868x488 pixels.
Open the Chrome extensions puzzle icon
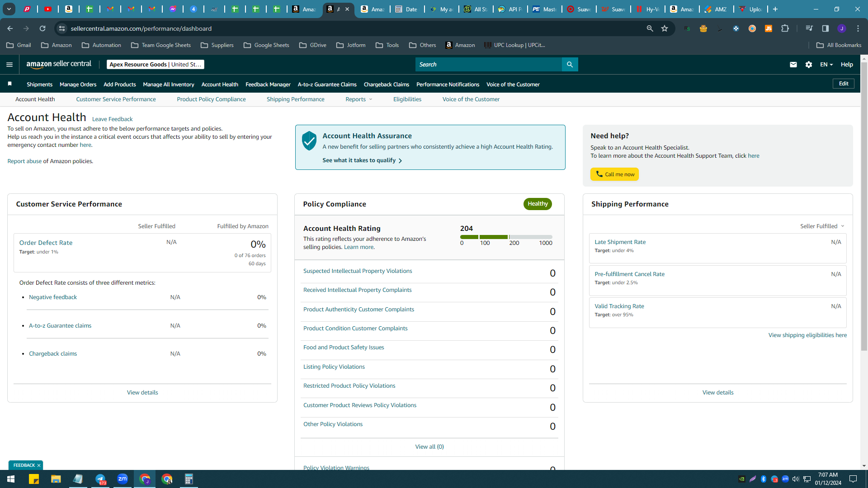point(785,28)
